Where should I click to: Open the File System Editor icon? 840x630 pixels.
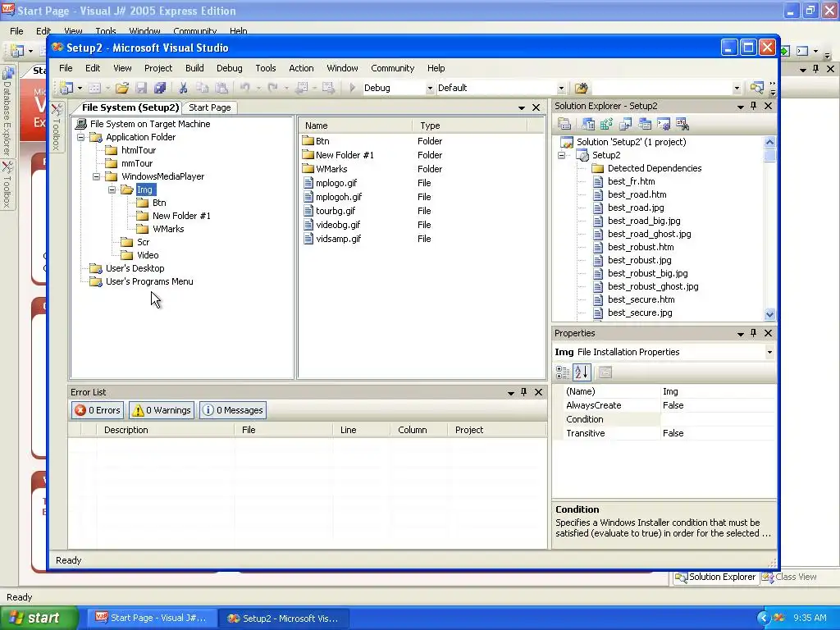point(587,125)
